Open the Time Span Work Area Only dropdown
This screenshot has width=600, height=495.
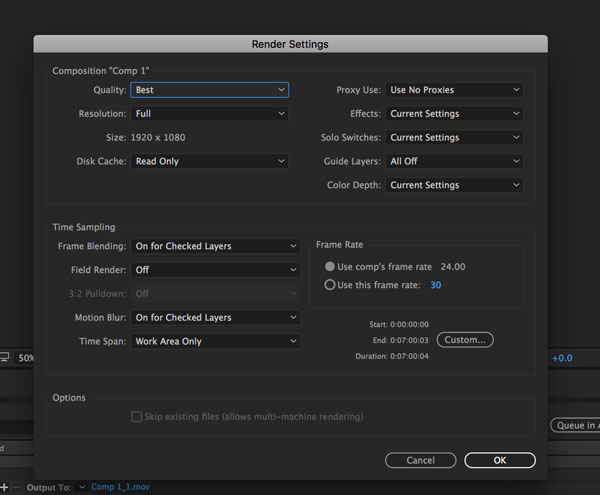pos(216,341)
